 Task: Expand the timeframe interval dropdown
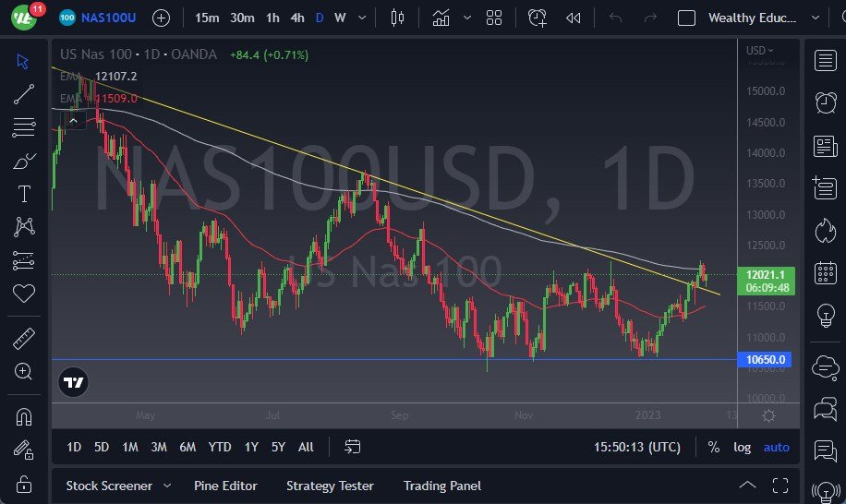click(362, 18)
